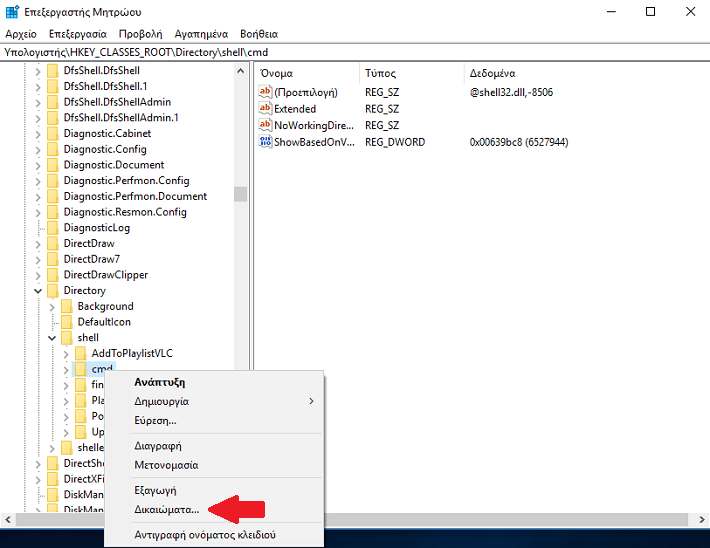
Task: Expand the Diagnostic.Cabinet key
Action: point(38,134)
